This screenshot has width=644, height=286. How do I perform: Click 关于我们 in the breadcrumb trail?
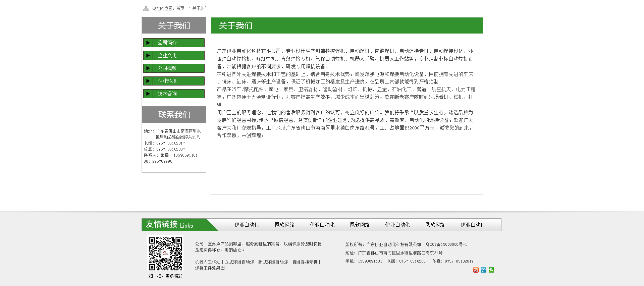200,8
